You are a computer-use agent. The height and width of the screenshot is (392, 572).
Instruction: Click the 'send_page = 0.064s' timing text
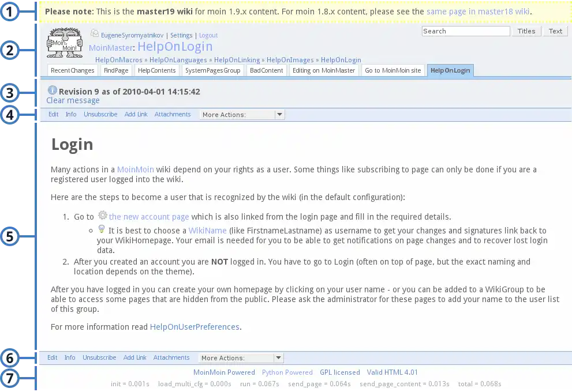coord(319,384)
